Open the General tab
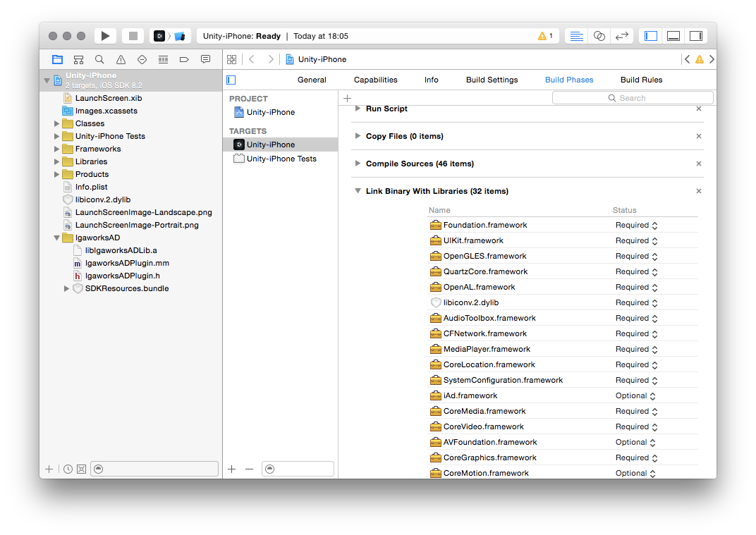 [312, 80]
